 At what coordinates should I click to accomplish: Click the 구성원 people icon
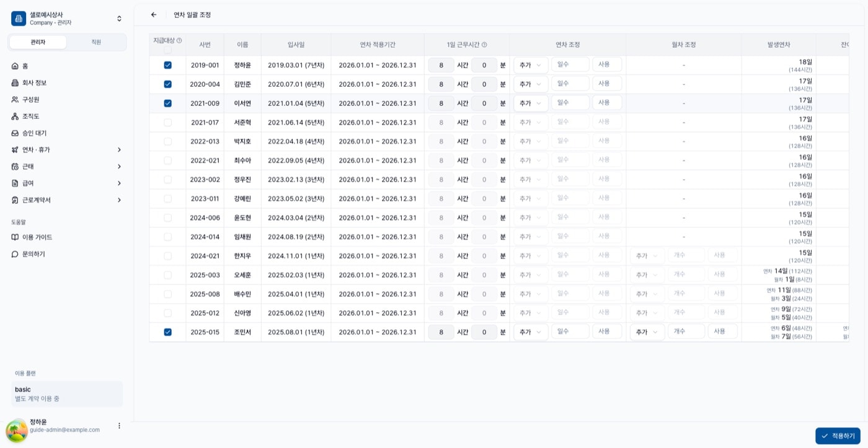[x=15, y=99]
